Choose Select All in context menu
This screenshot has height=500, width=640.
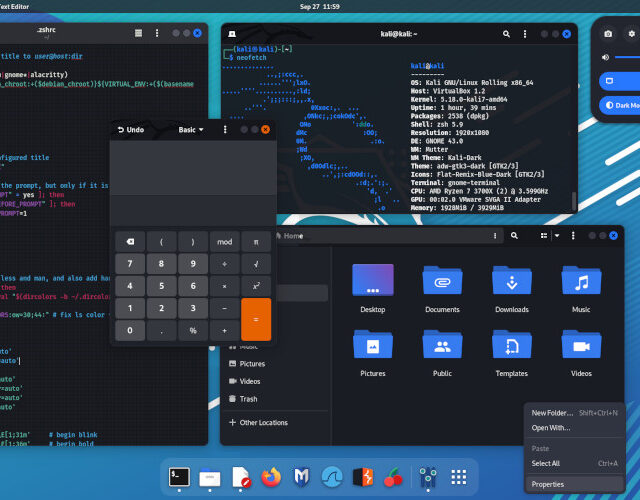point(575,463)
